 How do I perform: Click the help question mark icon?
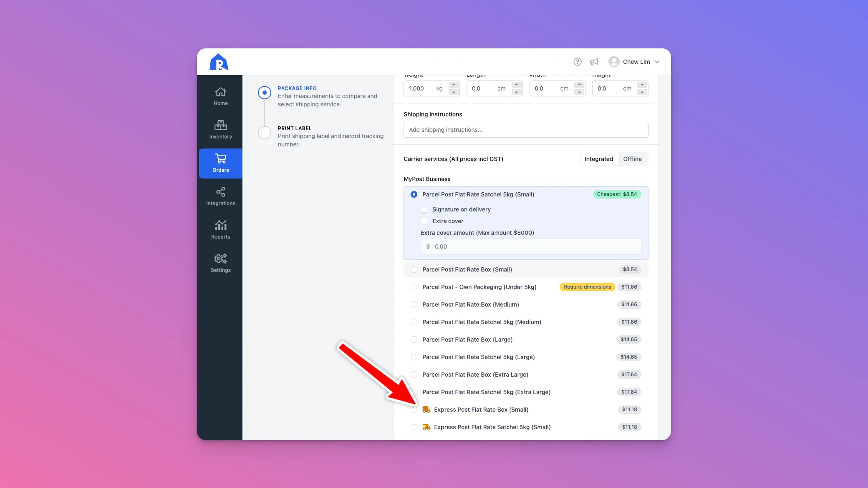point(578,62)
